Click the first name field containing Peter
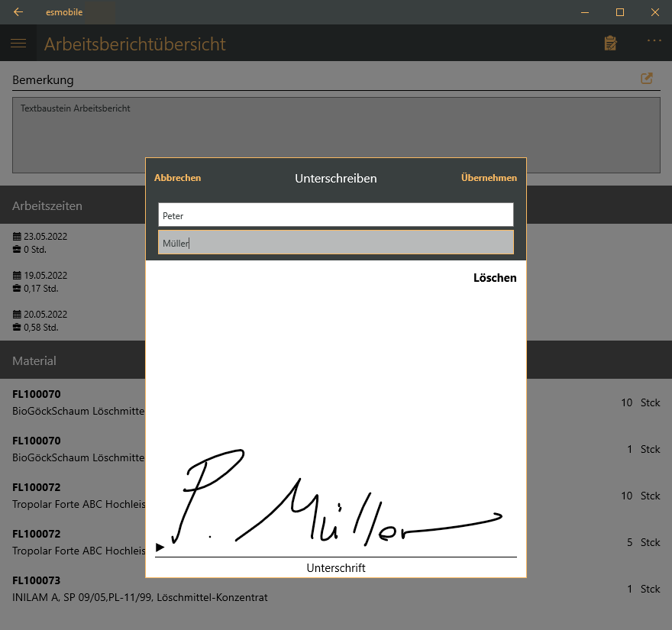Image resolution: width=672 pixels, height=630 pixels. [335, 215]
